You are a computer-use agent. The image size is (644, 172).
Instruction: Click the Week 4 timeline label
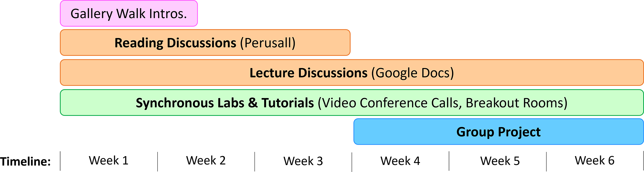point(400,161)
